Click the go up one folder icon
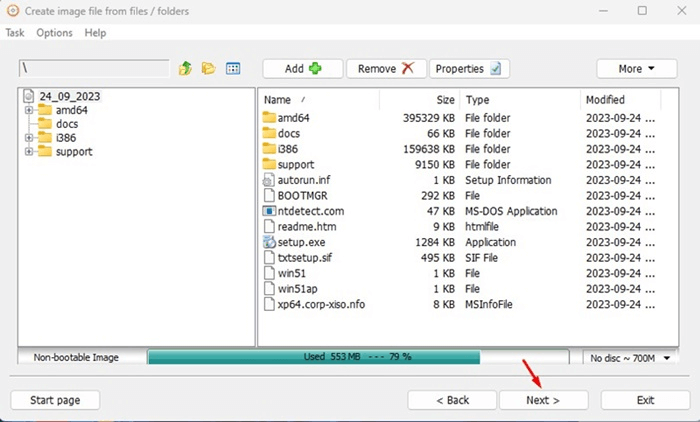This screenshot has height=422, width=700. 185,69
